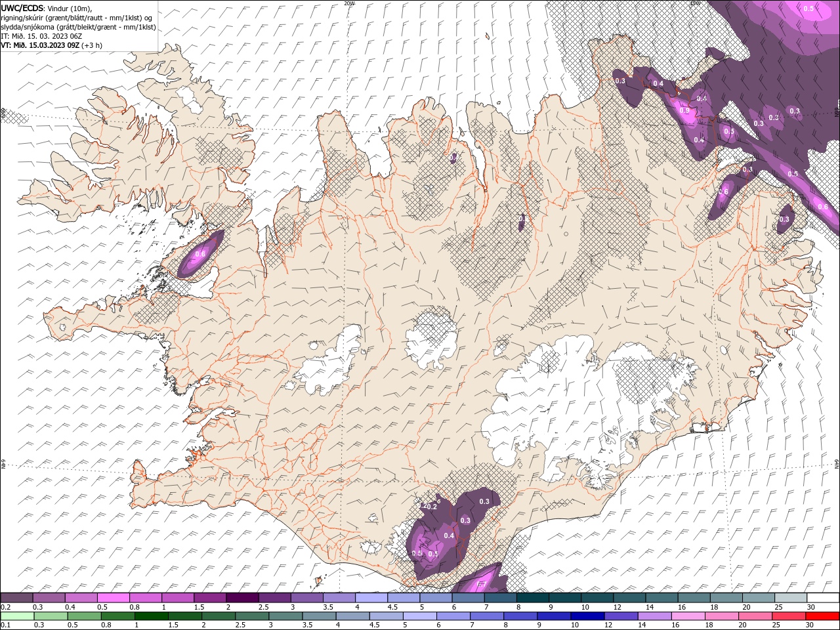Click the 0.6 value in the western fjord snow patch
Screen dimensions: 840x630
pos(201,254)
